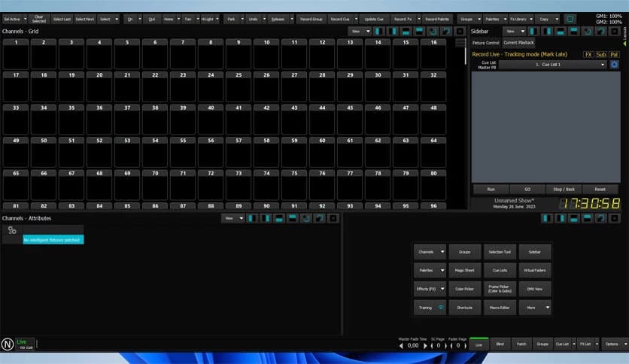Click the teal square icon beside Copy in top toolbar
Image resolution: width=629 pixels, height=364 pixels.
570,19
